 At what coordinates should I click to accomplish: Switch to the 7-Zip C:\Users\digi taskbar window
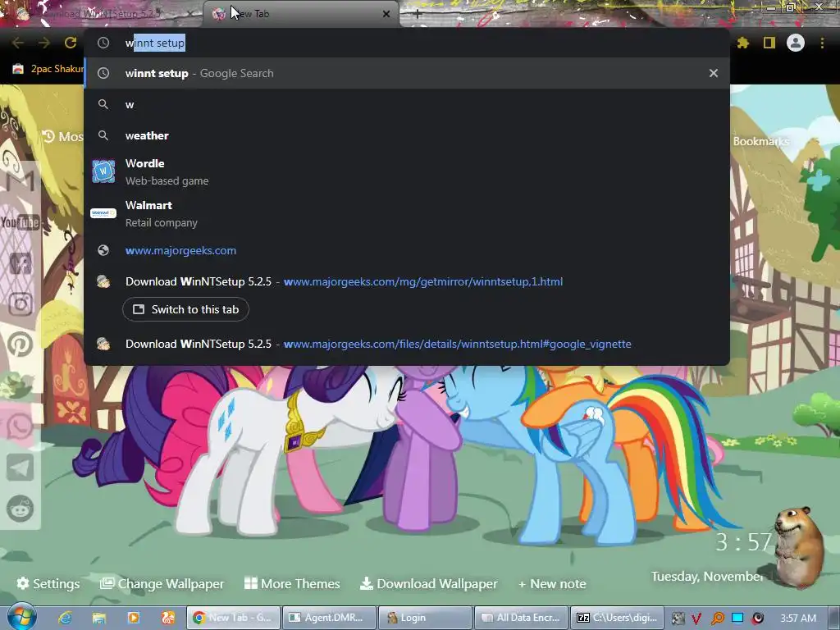point(617,618)
